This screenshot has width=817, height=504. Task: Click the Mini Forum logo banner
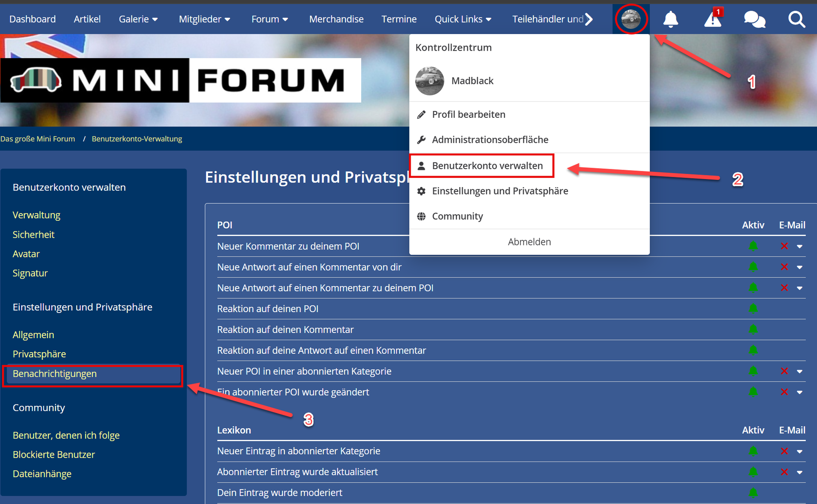(180, 80)
